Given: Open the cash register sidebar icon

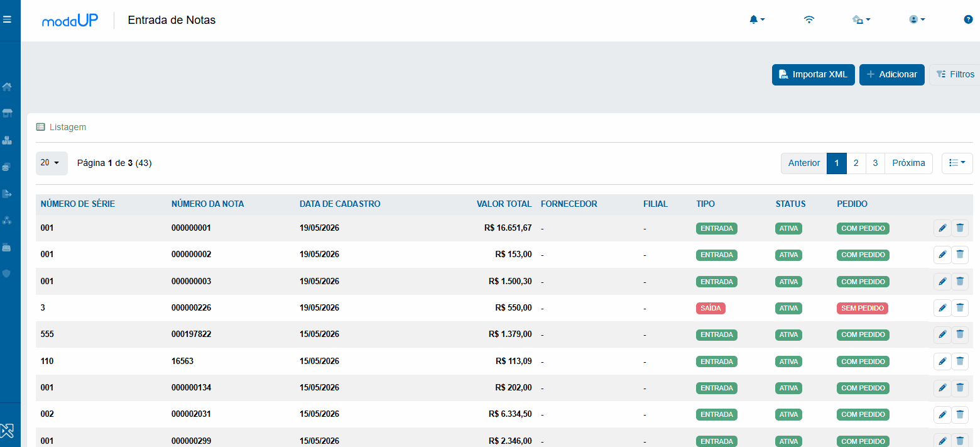Looking at the screenshot, I should point(8,247).
